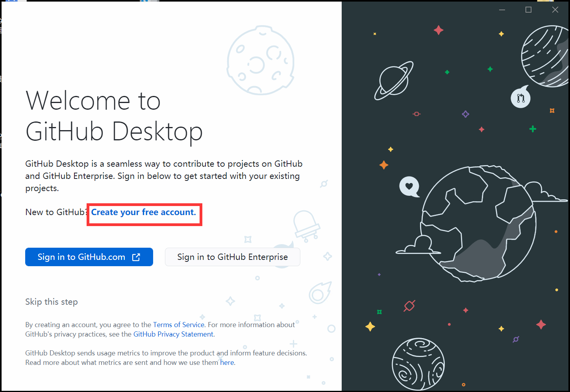570x392 pixels.
Task: Click the 'Welcome to GitHub Desktop' heading
Action: coord(114,116)
